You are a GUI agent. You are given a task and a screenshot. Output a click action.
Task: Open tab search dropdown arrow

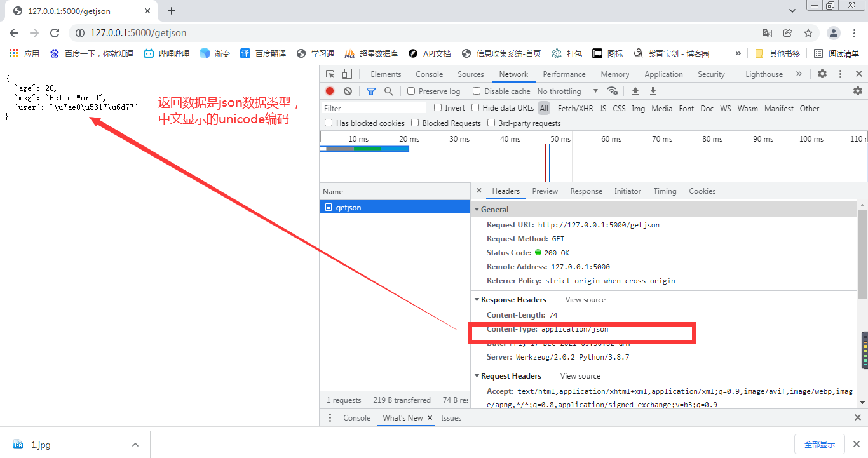pos(792,11)
